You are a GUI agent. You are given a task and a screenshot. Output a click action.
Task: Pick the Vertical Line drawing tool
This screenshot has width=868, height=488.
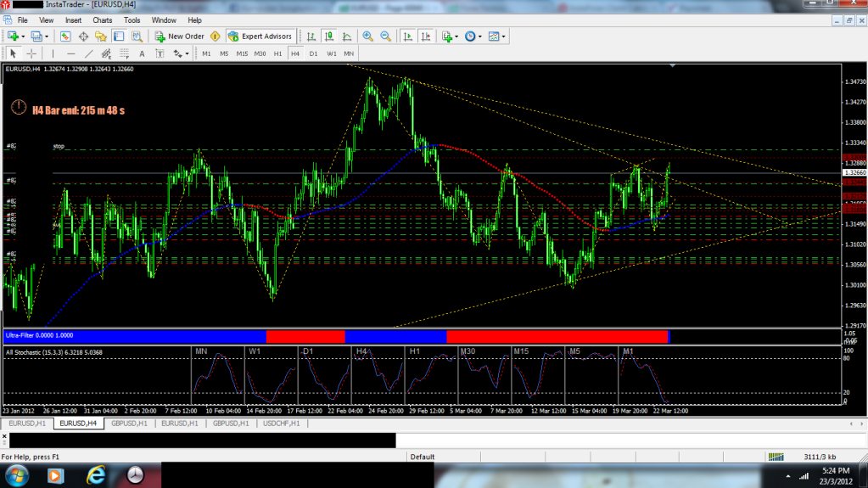point(53,53)
